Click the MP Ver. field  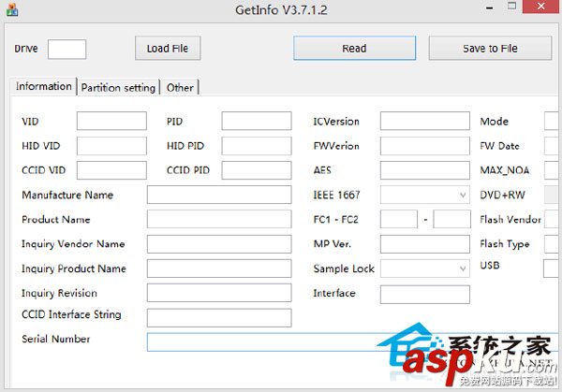[424, 244]
